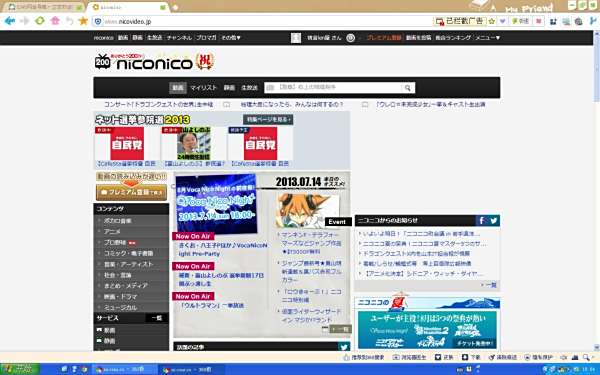Click the browser back arrow button
This screenshot has width=600, height=375.
pos(10,21)
